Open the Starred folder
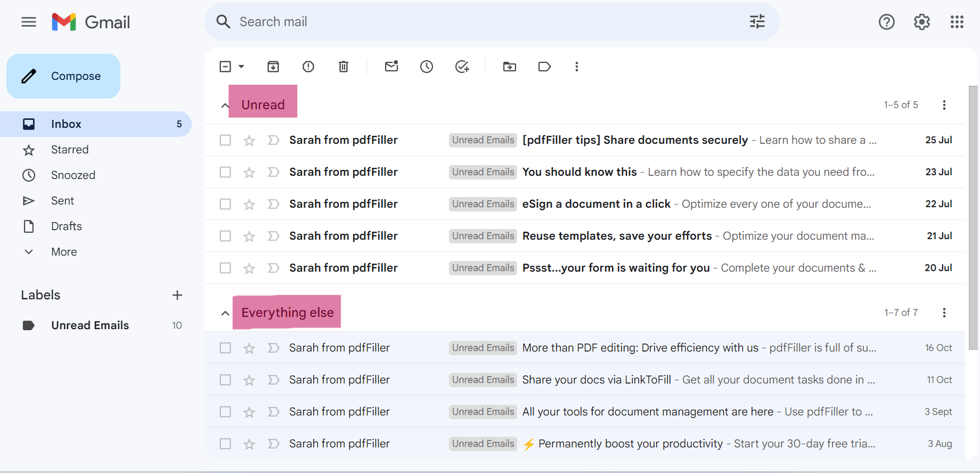Image resolution: width=980 pixels, height=473 pixels. click(x=70, y=150)
